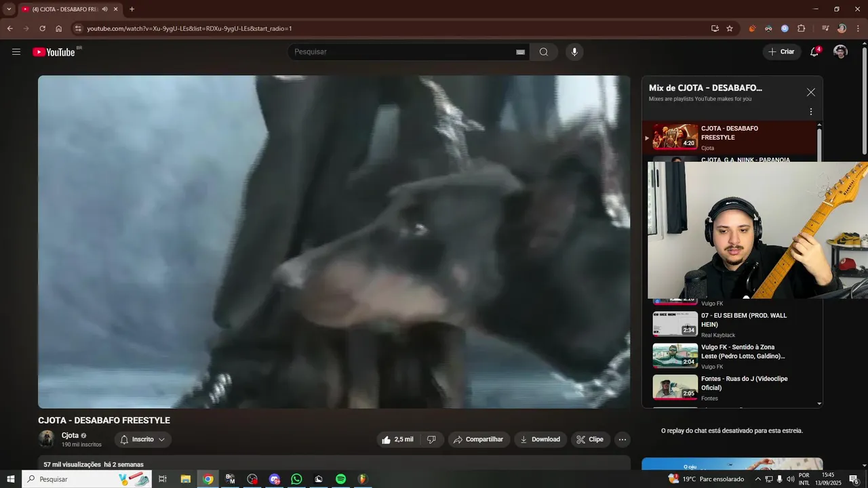Start voice search with microphone icon
The height and width of the screenshot is (488, 868).
[x=574, y=52]
